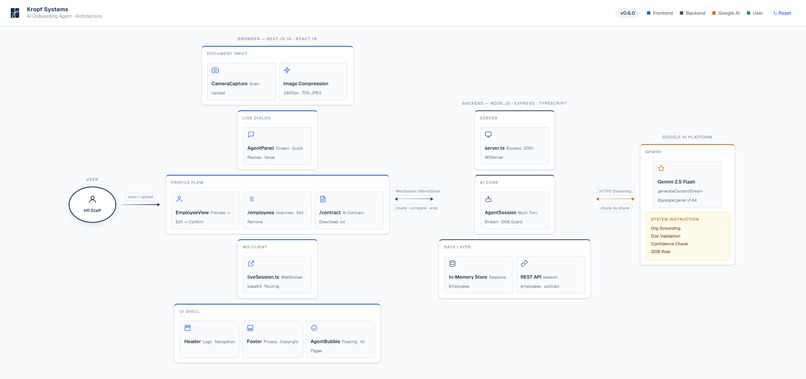Click the panel icon in Footer card
The width and height of the screenshot is (806, 379).
pos(250,328)
